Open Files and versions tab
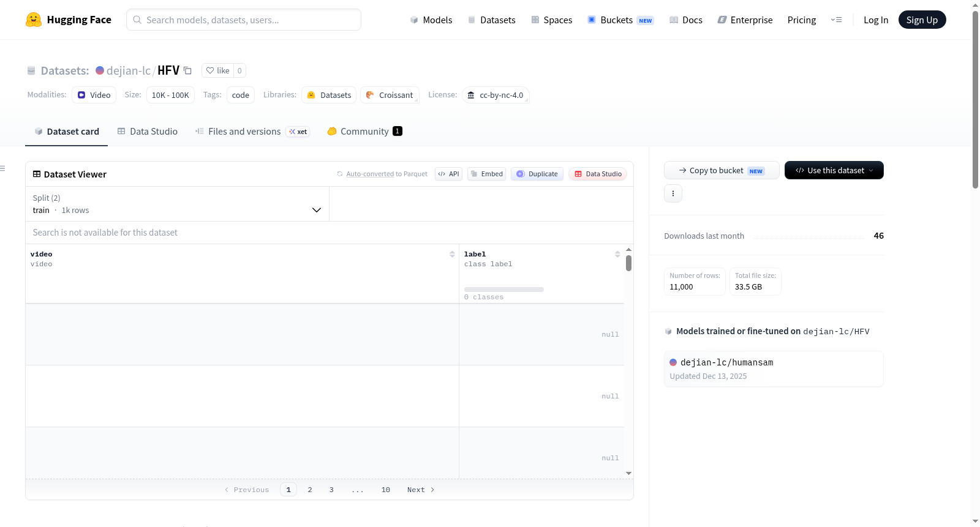The width and height of the screenshot is (980, 527). (x=252, y=131)
